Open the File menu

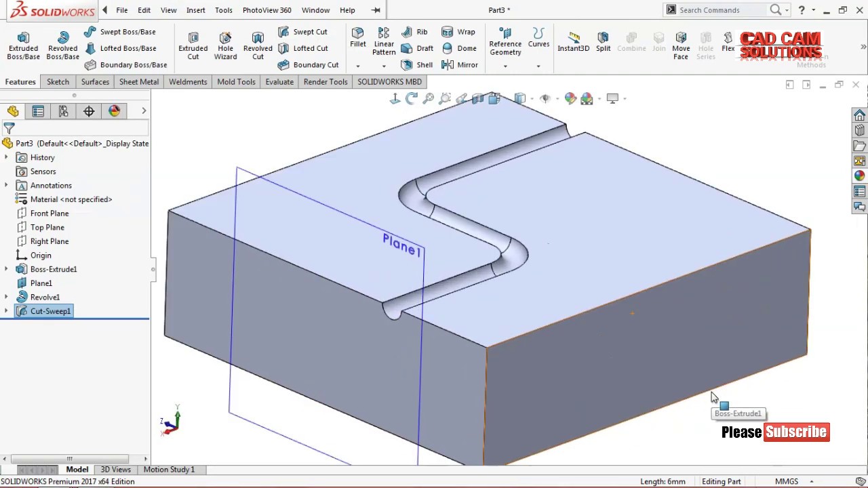(x=122, y=10)
